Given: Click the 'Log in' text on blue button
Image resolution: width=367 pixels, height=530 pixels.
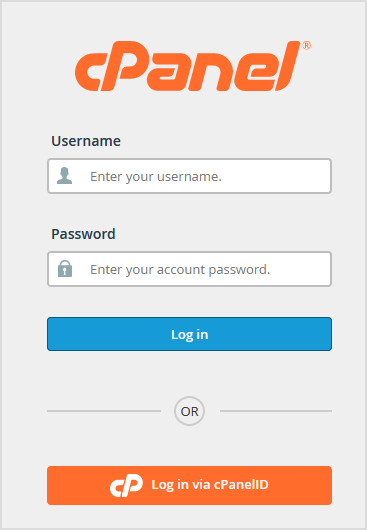Looking at the screenshot, I should [190, 335].
